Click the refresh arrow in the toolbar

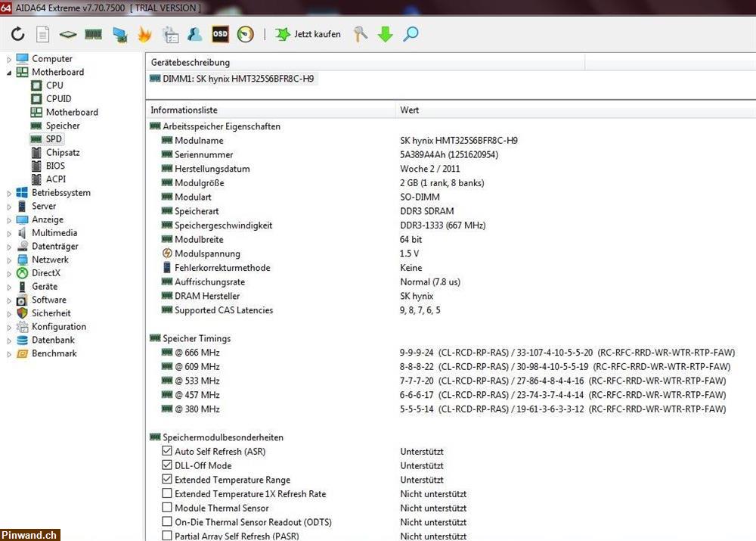(x=18, y=34)
